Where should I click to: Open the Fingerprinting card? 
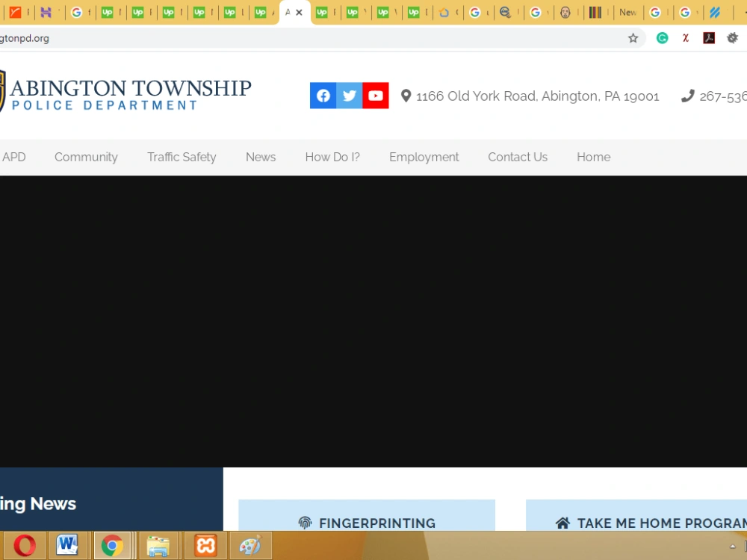click(367, 515)
